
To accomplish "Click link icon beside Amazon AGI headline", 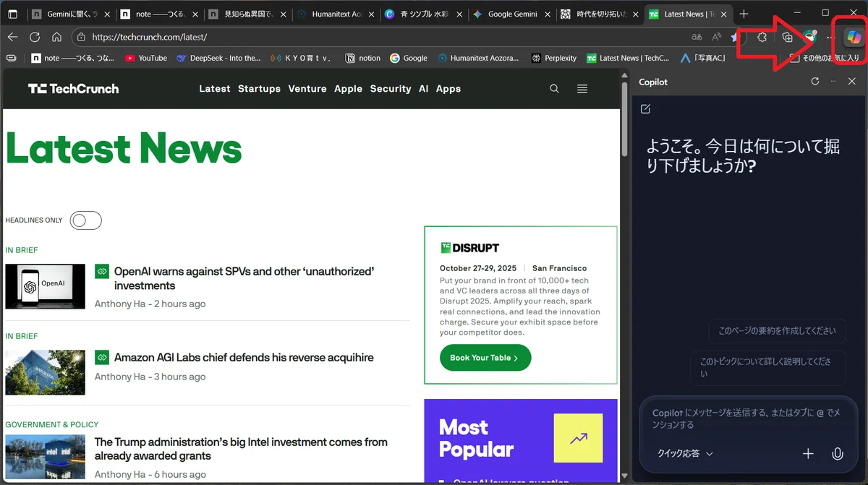I will tap(101, 357).
